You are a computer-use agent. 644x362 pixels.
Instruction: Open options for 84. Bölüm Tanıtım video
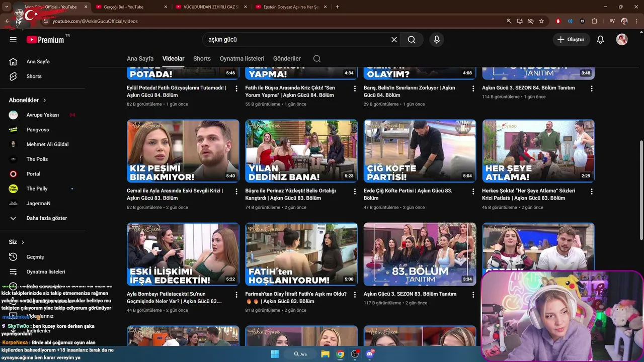[592, 88]
